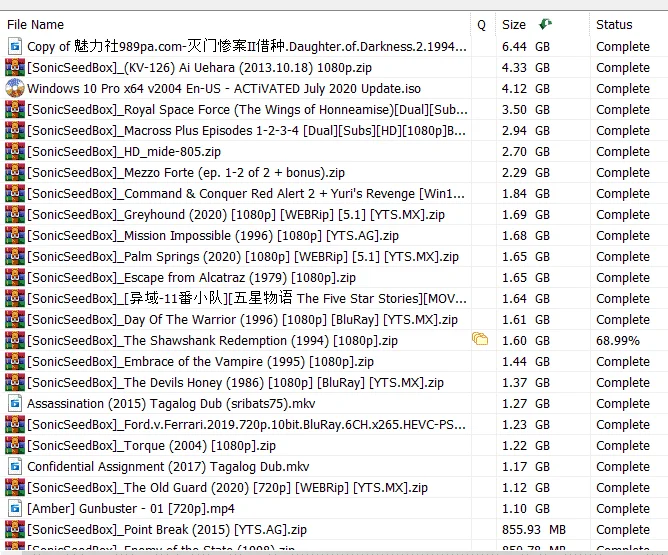Select Greyhound (2020) [1080p] file name
Screen dimensions: 668x555
click(x=236, y=215)
